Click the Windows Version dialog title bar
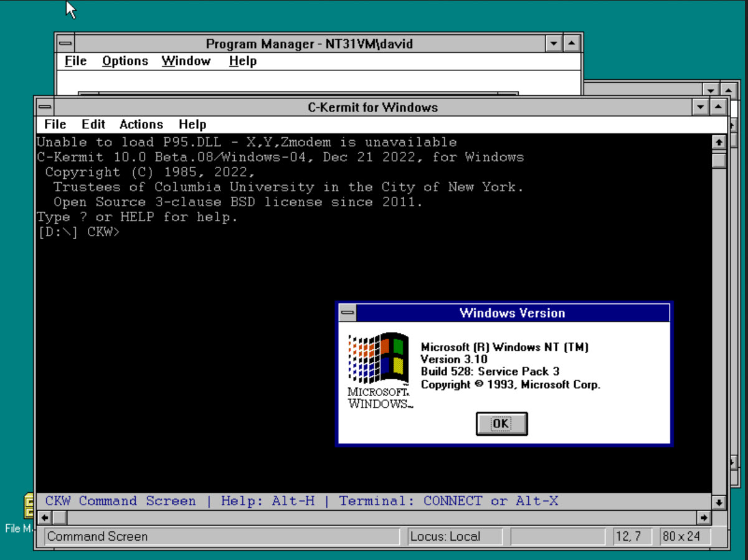The height and width of the screenshot is (560, 748). 513,313
